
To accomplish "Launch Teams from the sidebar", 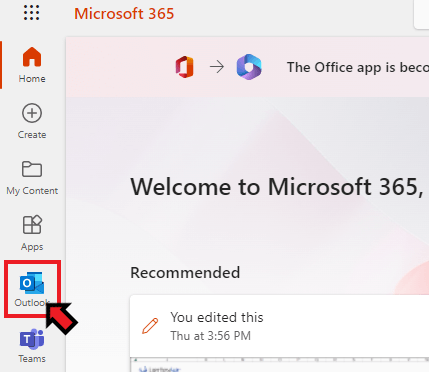I will pos(32,346).
